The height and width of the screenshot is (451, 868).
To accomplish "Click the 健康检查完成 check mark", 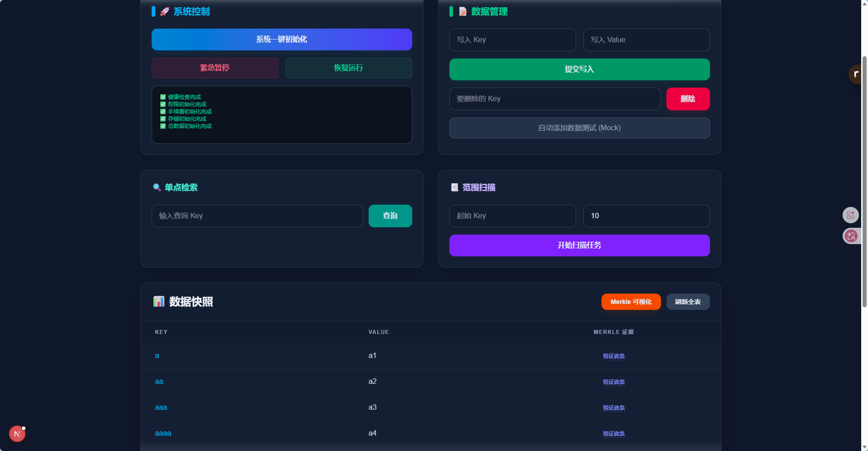I will [x=163, y=97].
